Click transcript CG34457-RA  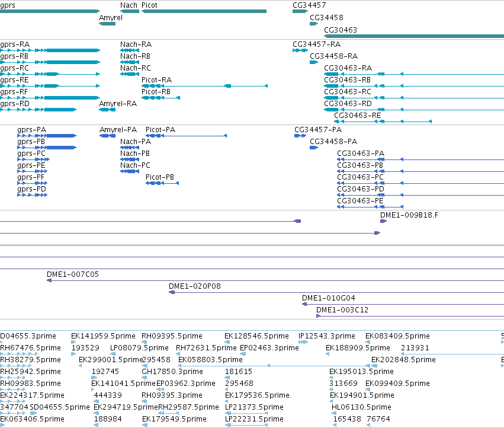pos(299,50)
